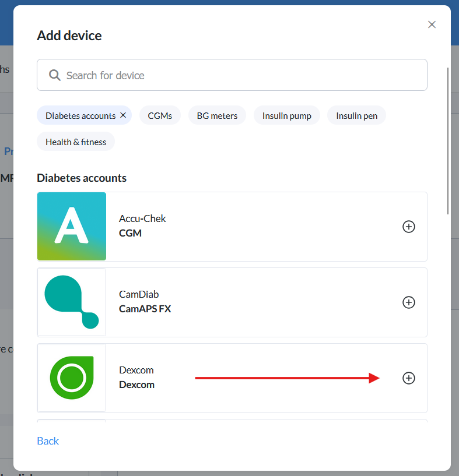Image resolution: width=459 pixels, height=476 pixels.
Task: Remove the Diabetes accounts filter
Action: pos(123,115)
